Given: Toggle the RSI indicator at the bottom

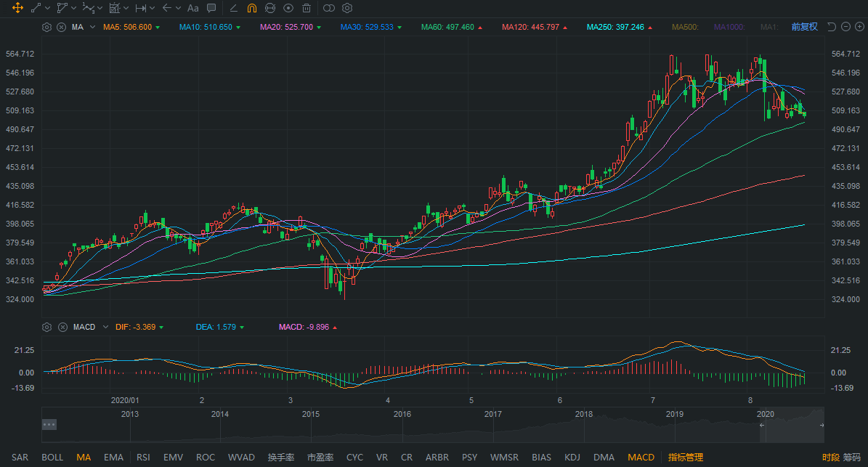Looking at the screenshot, I should (x=143, y=458).
